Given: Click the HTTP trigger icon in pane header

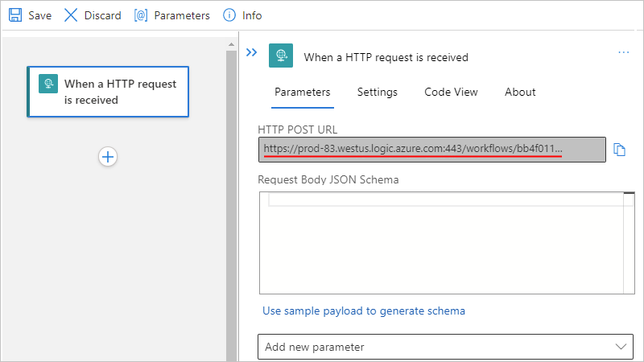Looking at the screenshot, I should [x=280, y=56].
